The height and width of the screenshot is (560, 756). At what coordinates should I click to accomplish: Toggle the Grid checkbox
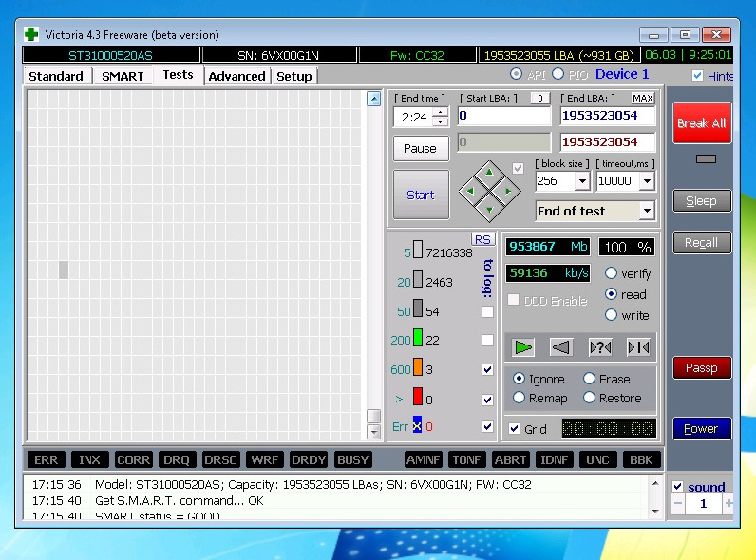coord(515,429)
